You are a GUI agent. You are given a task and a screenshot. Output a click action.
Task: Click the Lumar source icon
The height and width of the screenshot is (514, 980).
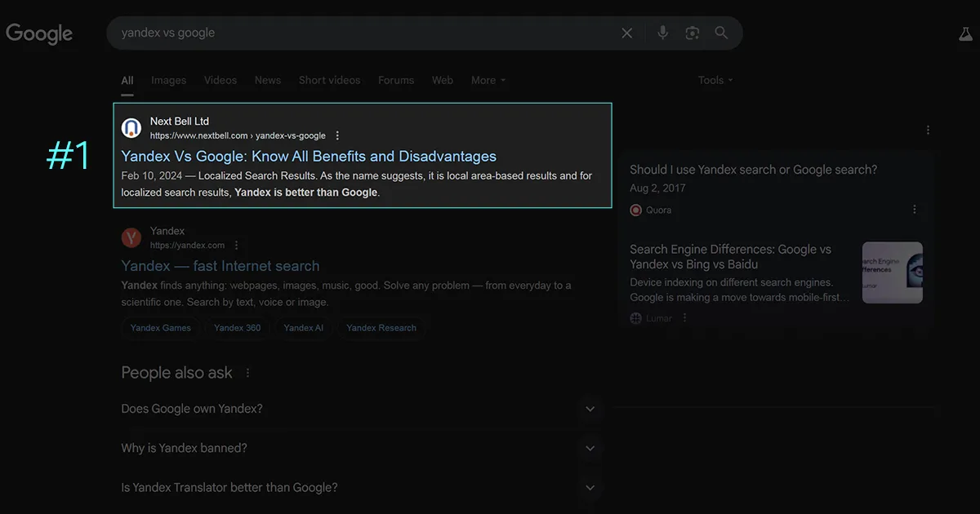click(x=636, y=318)
